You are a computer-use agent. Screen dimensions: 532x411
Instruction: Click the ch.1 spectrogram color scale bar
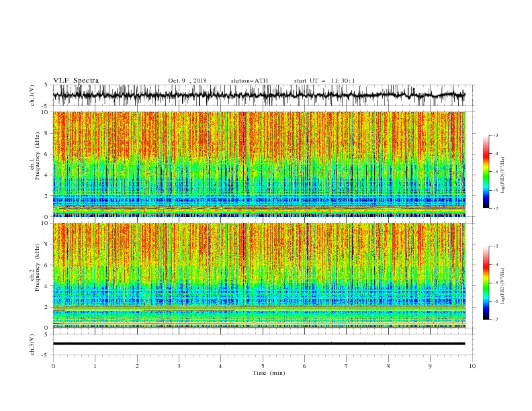tap(486, 172)
